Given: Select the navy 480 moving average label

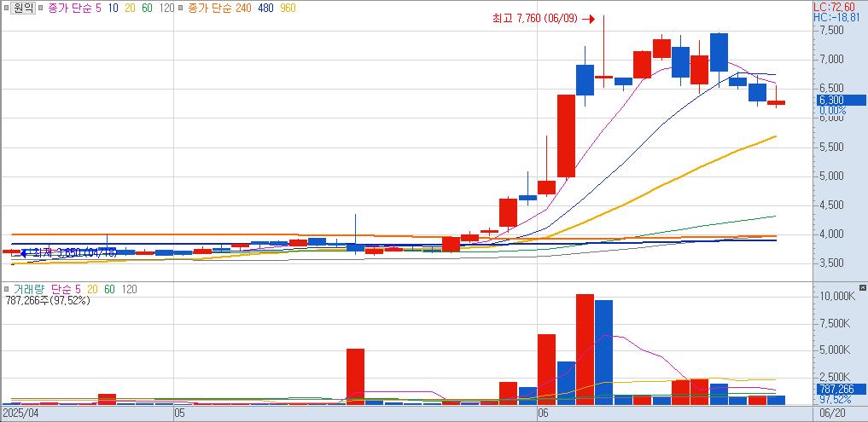Looking at the screenshot, I should (265, 9).
